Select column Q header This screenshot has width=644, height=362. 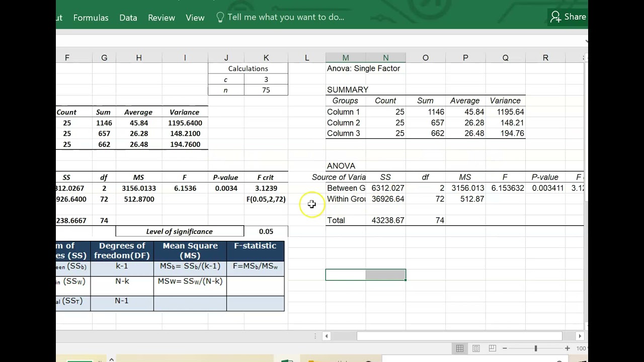click(x=506, y=58)
